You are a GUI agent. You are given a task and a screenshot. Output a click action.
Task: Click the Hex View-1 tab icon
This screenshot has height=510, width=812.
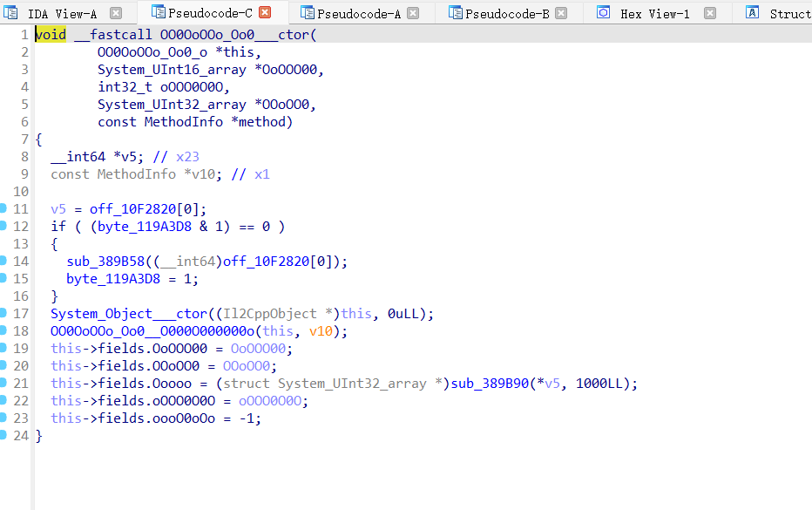tap(603, 13)
